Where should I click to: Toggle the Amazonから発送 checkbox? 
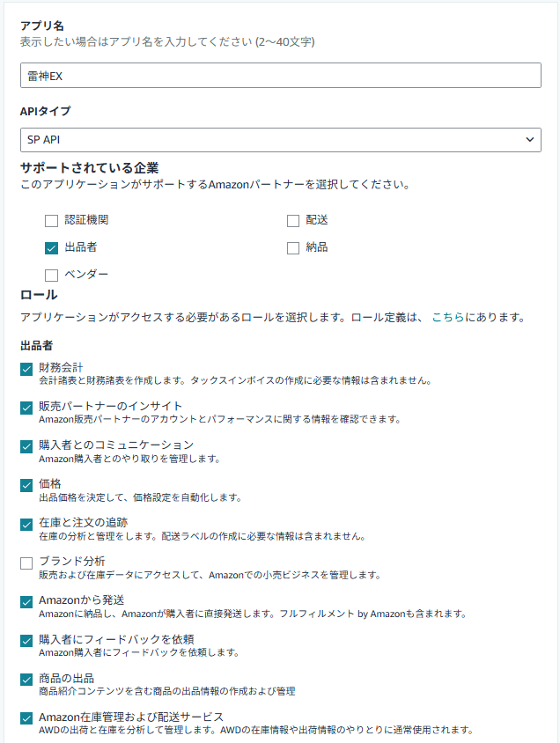26,602
